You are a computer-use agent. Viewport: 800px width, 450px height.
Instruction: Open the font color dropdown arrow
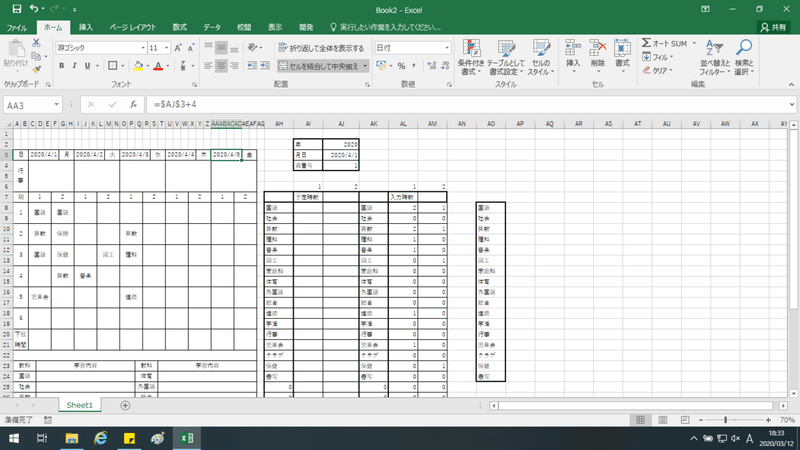tap(168, 66)
